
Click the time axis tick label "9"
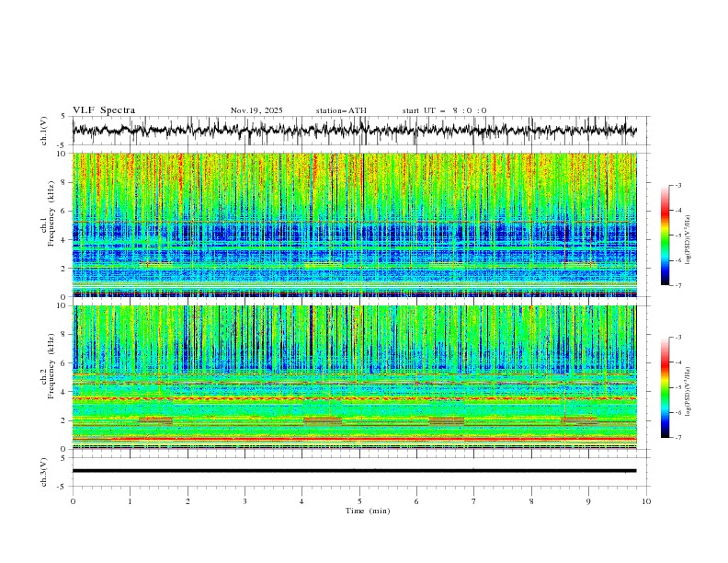pos(588,501)
